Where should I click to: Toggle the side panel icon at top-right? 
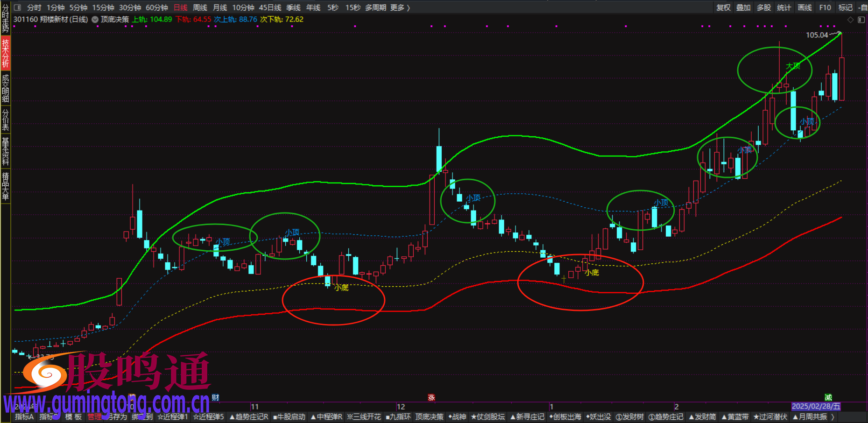pos(861,20)
